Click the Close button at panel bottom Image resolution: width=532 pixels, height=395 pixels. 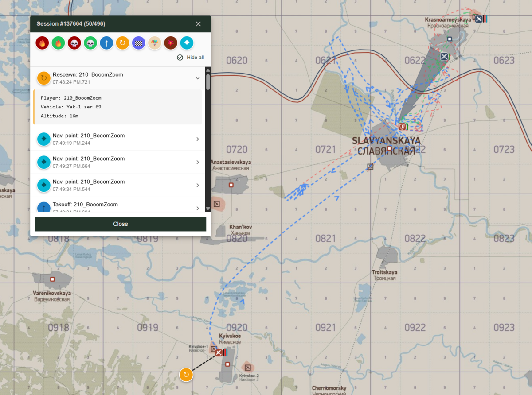click(121, 224)
